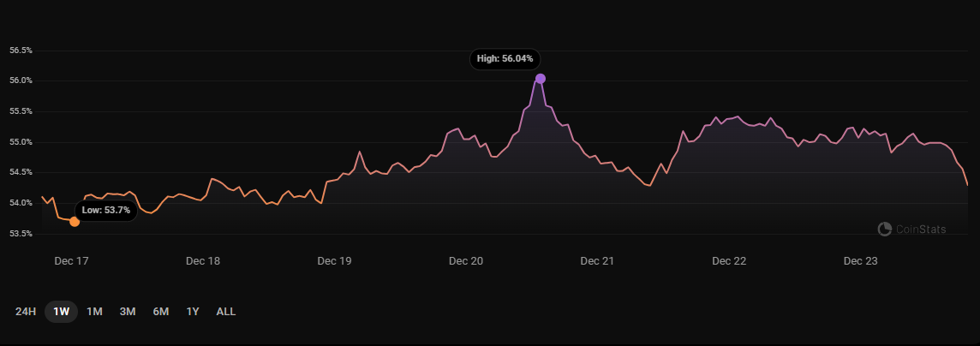Click the Dec 22 axis label
Viewport: 980px width, 346px height.
(729, 261)
